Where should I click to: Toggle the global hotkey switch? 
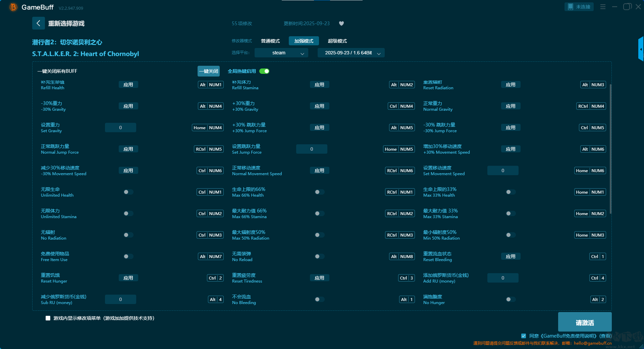click(264, 71)
